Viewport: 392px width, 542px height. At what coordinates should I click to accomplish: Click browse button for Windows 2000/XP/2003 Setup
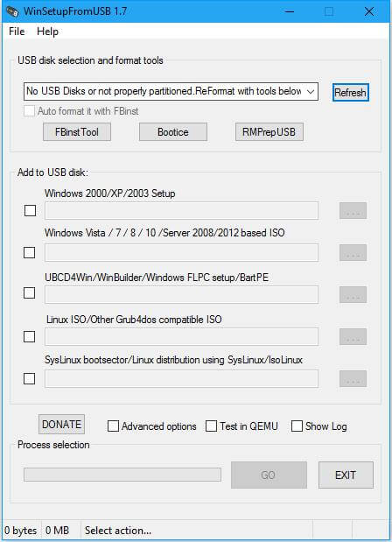[x=353, y=210]
